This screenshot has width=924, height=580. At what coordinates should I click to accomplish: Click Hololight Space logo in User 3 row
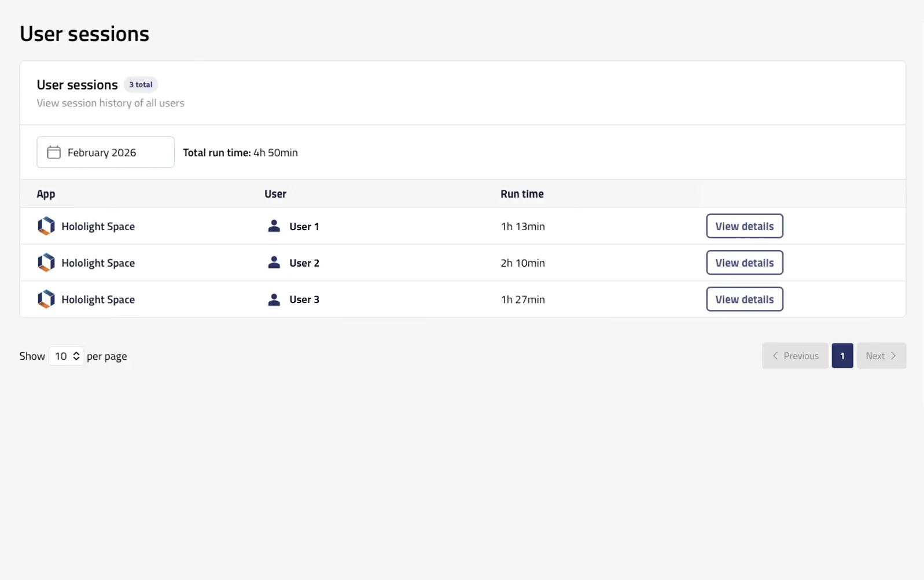[x=46, y=299]
